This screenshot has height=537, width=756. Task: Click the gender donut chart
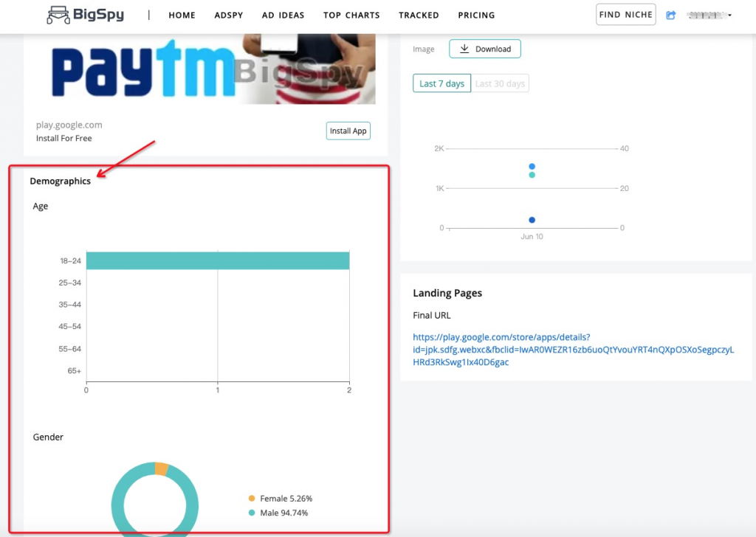(155, 498)
